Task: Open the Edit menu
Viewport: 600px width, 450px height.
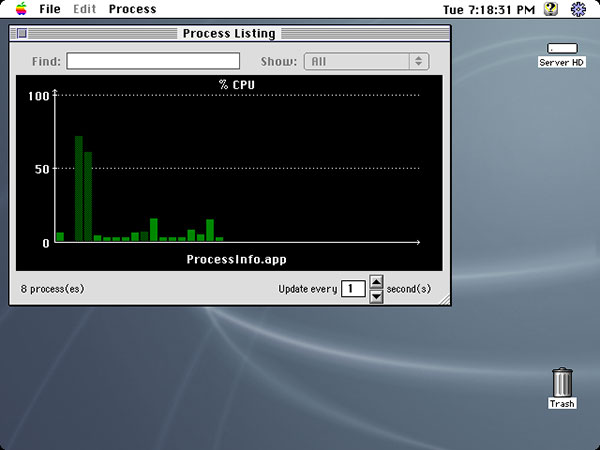Action: [x=85, y=9]
